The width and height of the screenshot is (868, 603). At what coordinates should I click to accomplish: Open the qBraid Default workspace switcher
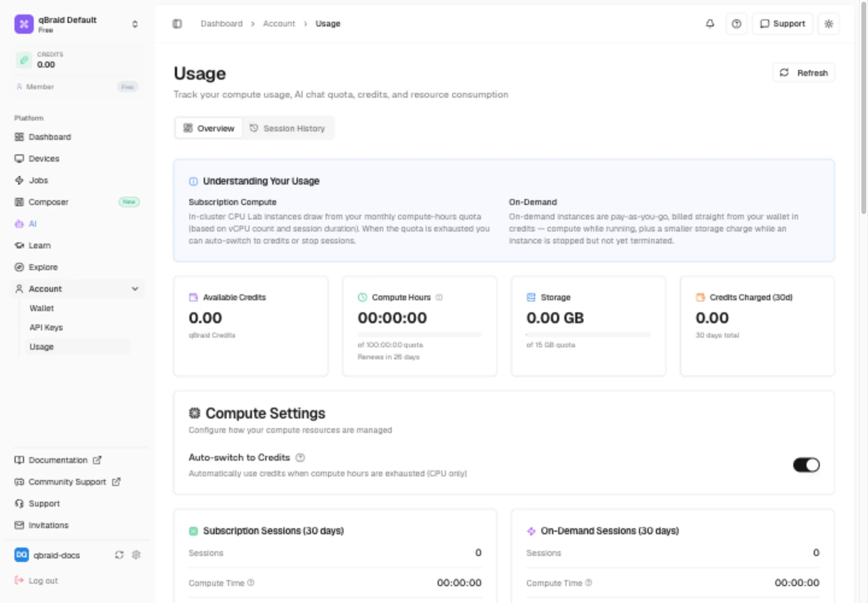click(x=77, y=24)
